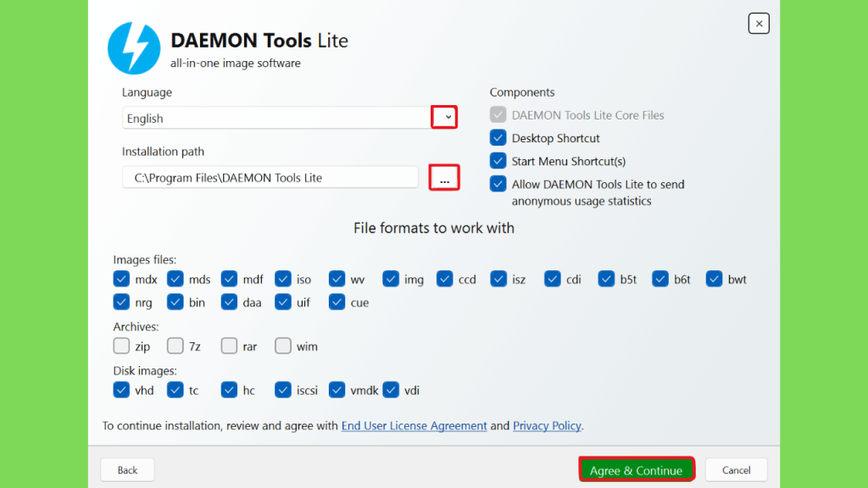
Task: Check the rar archive checkbox
Action: [x=229, y=346]
